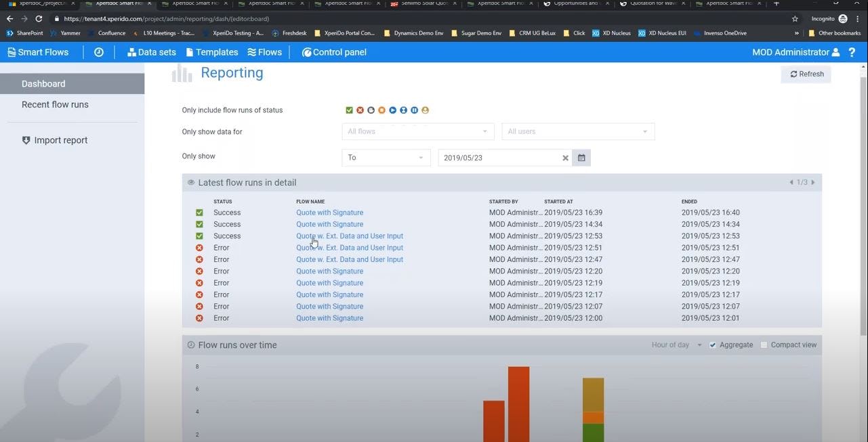Image resolution: width=868 pixels, height=442 pixels.
Task: Open MOD Administrator user menu
Action: (795, 52)
